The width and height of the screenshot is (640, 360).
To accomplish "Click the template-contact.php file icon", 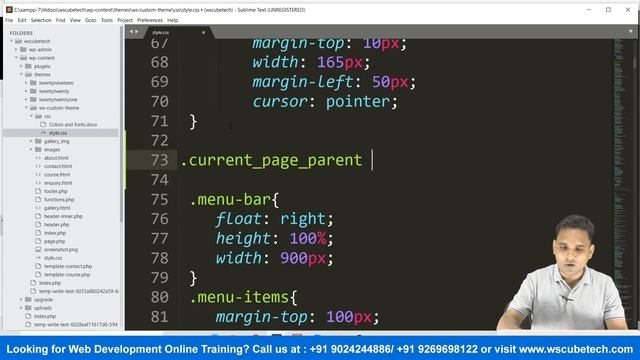I will pos(38,266).
